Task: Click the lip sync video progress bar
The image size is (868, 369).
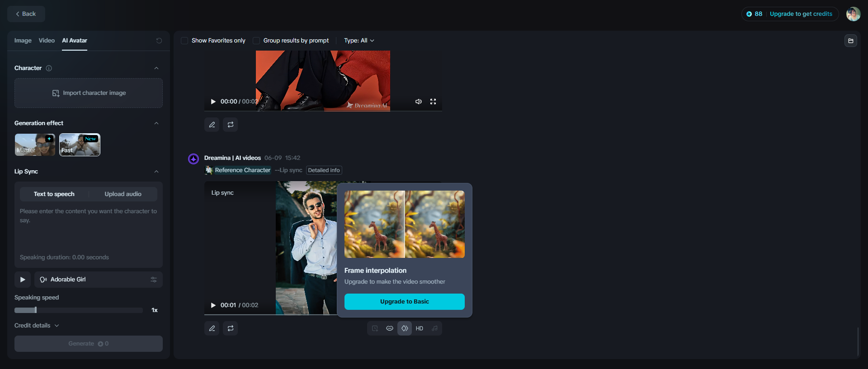Action: click(x=271, y=314)
